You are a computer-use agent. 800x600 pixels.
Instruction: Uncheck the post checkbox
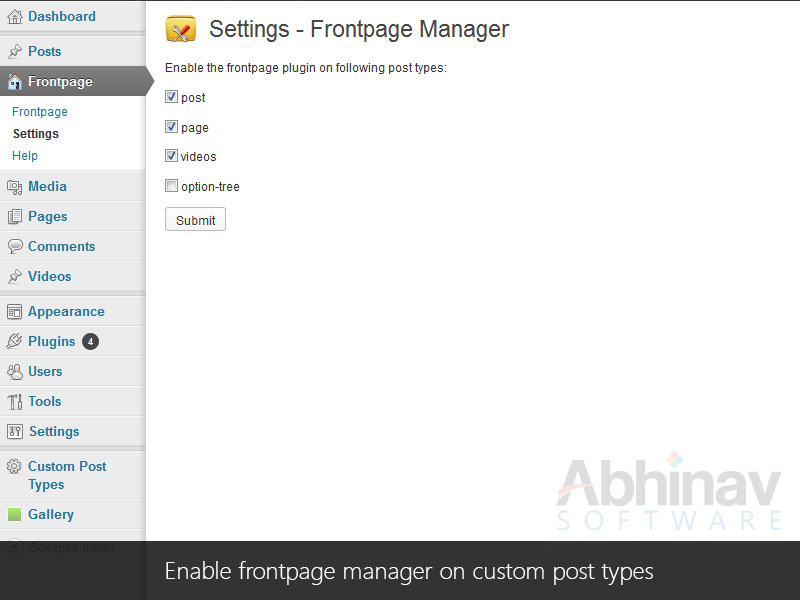point(172,97)
